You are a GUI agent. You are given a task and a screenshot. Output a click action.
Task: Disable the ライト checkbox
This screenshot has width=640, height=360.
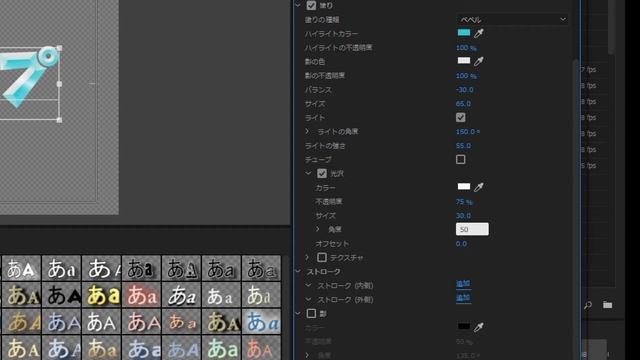click(460, 118)
